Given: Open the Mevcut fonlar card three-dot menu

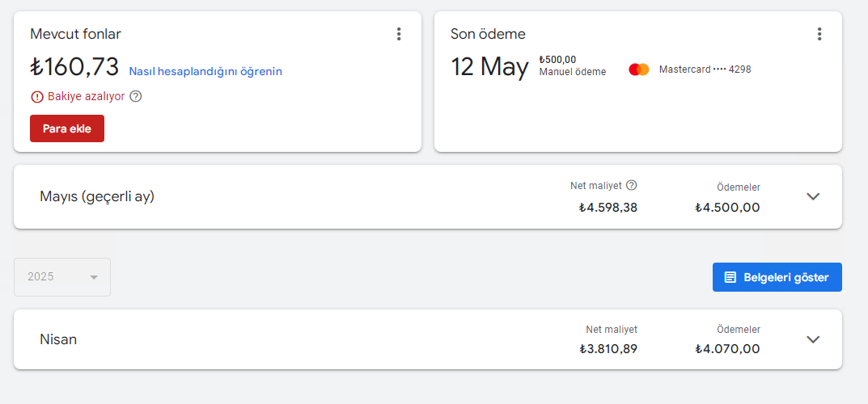Looking at the screenshot, I should 399,34.
